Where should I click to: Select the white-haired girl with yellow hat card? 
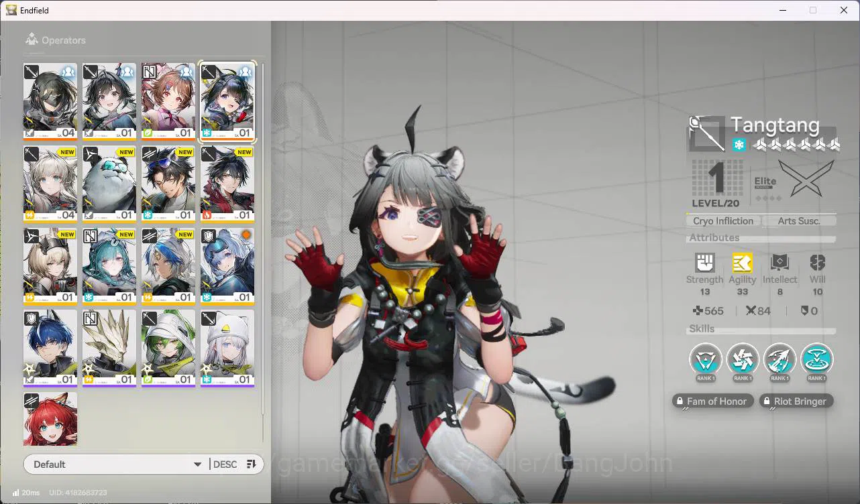(x=227, y=349)
